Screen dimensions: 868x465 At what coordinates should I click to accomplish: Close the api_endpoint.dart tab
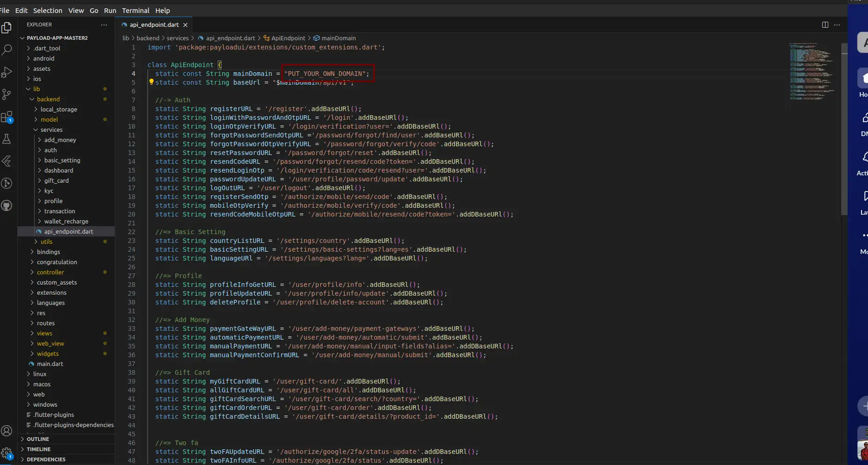pos(185,25)
